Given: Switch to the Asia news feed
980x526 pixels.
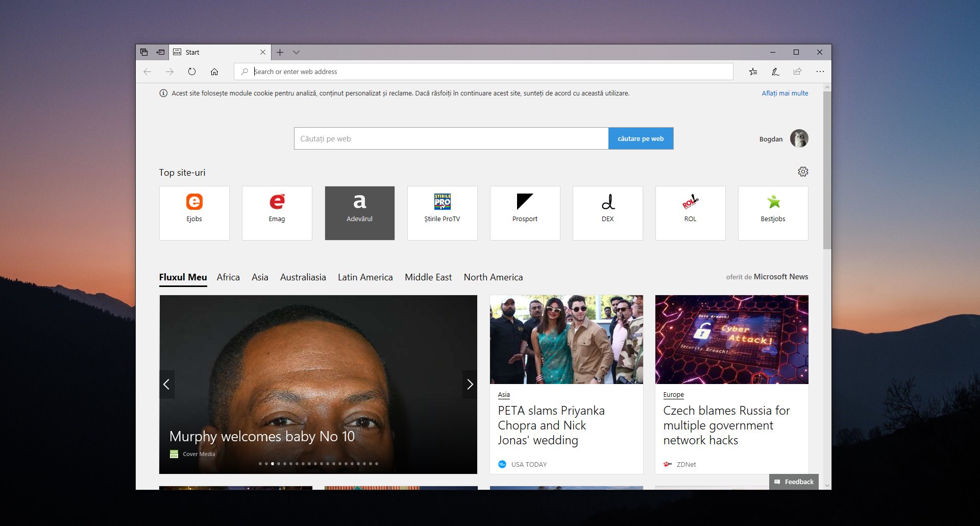Looking at the screenshot, I should 260,277.
